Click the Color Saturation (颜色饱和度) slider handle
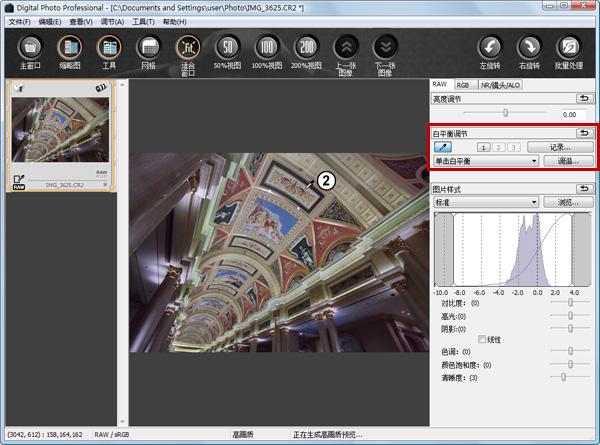 click(x=570, y=364)
